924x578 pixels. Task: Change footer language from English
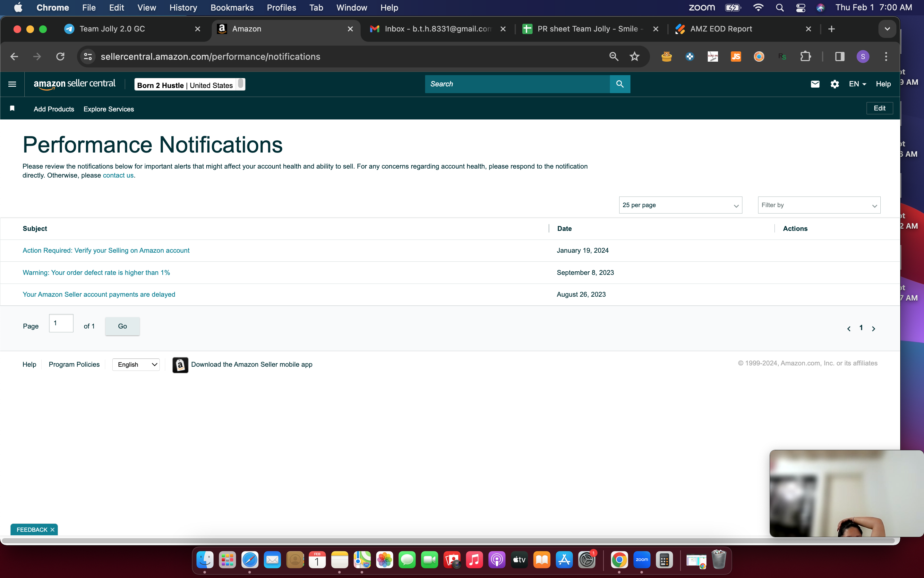(136, 365)
